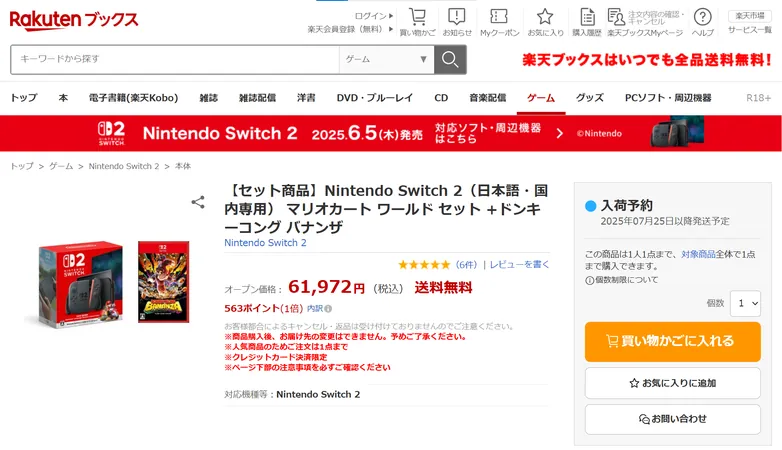Click info icon next to 内訳

(328, 309)
